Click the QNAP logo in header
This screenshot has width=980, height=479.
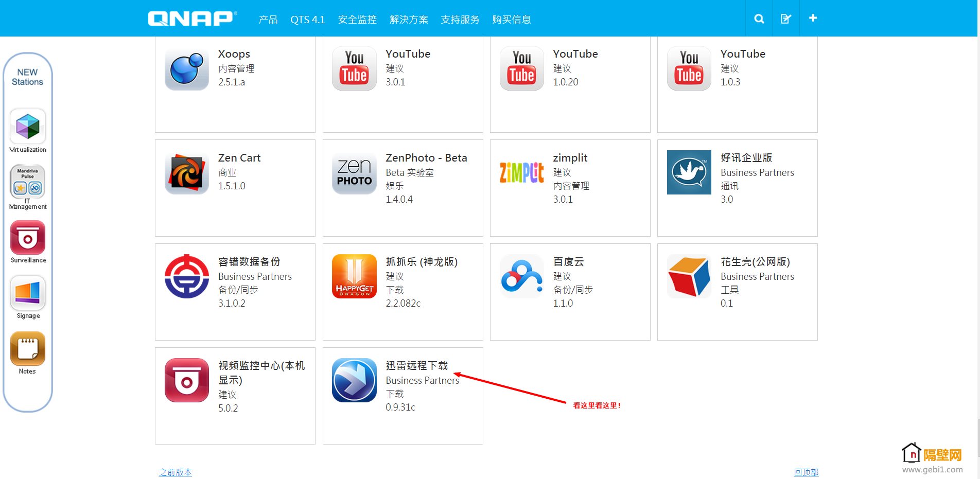tap(192, 19)
